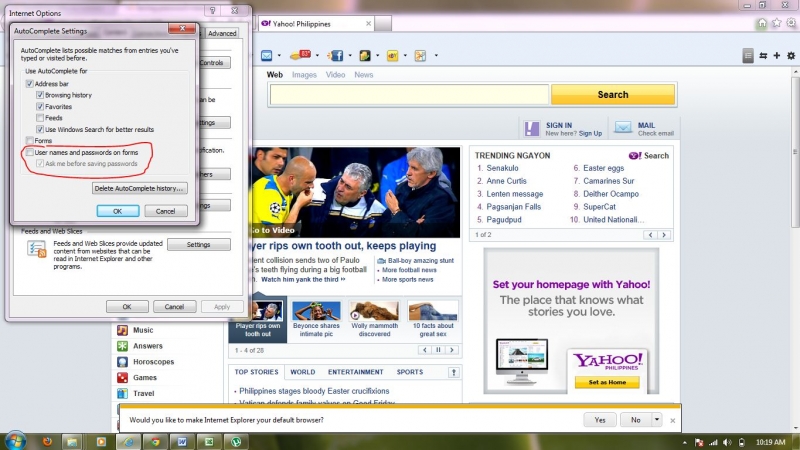The height and width of the screenshot is (450, 800).
Task: Pause the news slideshow carousel
Action: (438, 350)
